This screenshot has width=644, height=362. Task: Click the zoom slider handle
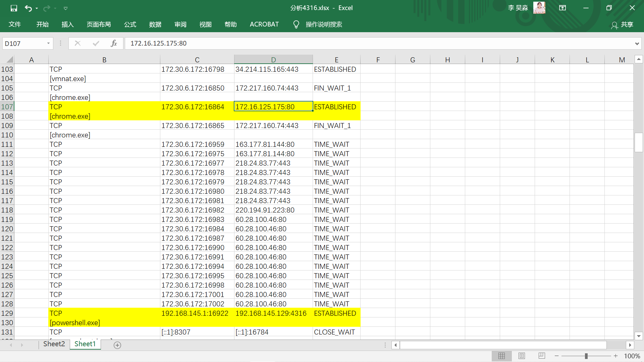[586, 356]
